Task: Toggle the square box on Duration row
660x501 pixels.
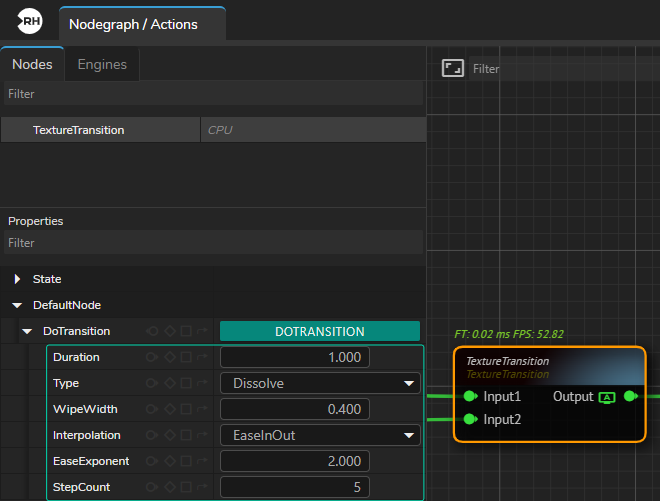Action: point(186,357)
